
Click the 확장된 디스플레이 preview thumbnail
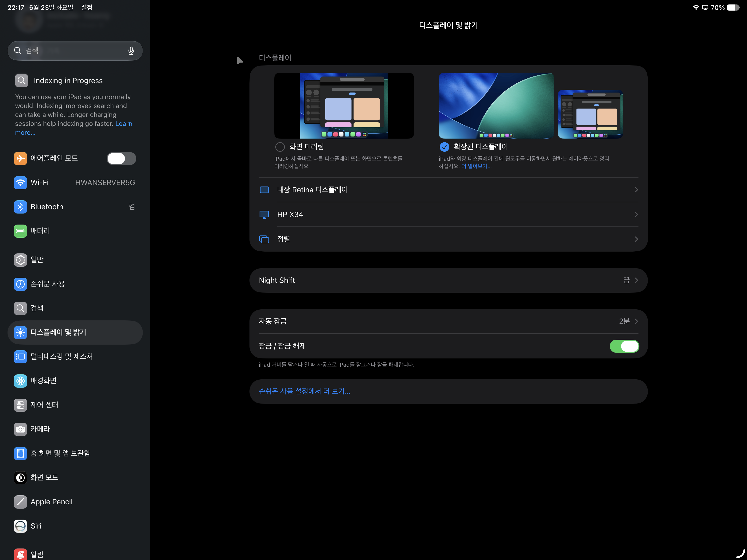click(x=531, y=106)
